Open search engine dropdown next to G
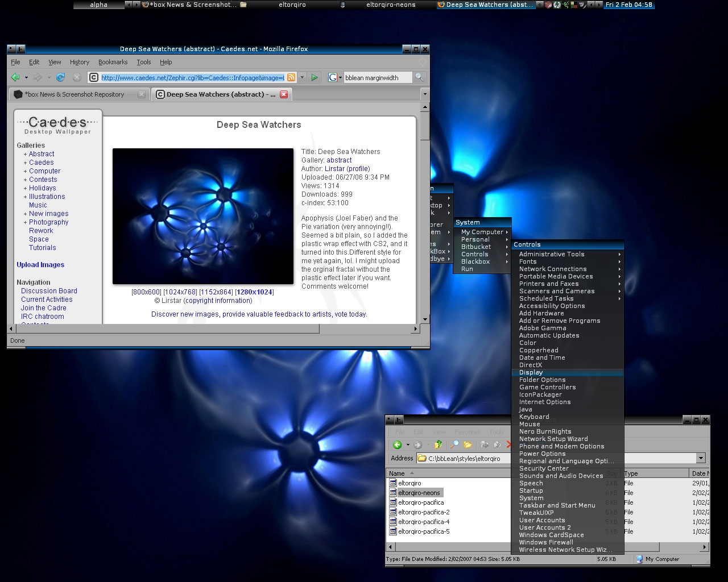The width and height of the screenshot is (728, 582). (x=340, y=77)
